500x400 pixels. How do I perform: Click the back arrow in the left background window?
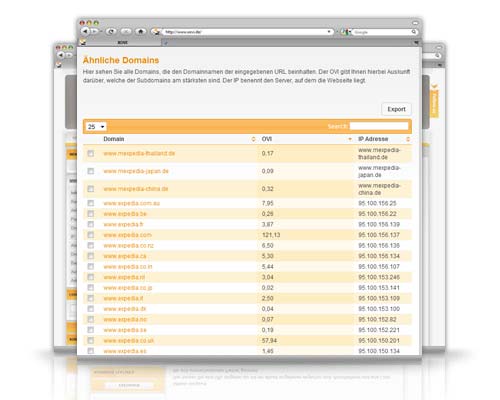pos(61,55)
